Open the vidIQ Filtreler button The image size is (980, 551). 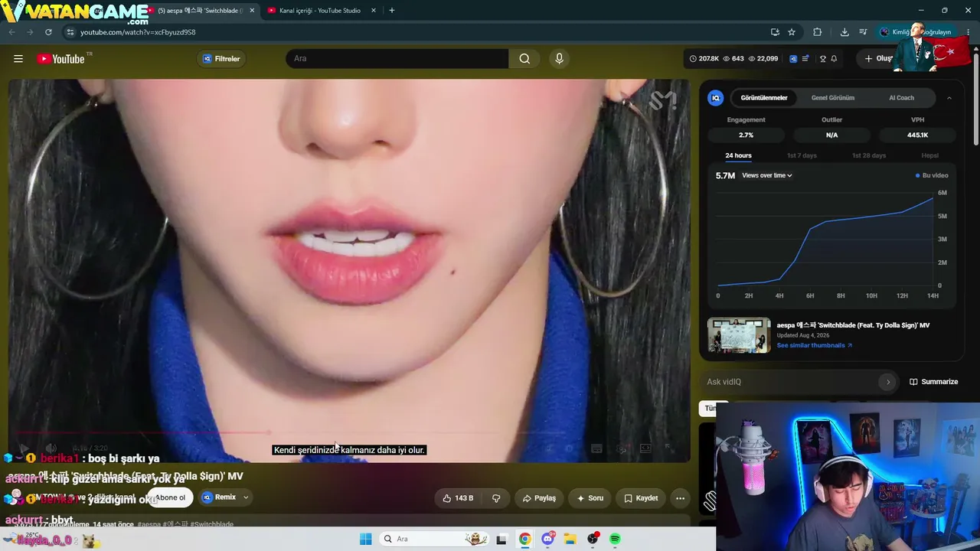point(221,59)
